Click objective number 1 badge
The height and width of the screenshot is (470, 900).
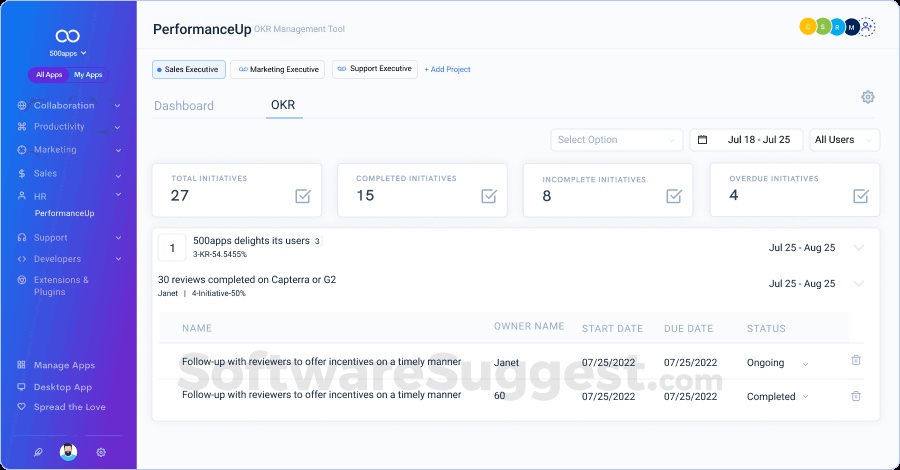click(x=172, y=248)
